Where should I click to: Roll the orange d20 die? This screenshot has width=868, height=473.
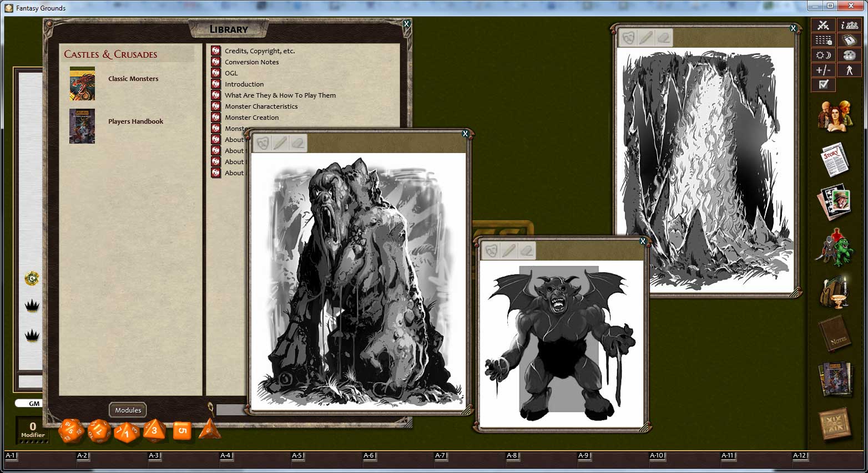(71, 431)
